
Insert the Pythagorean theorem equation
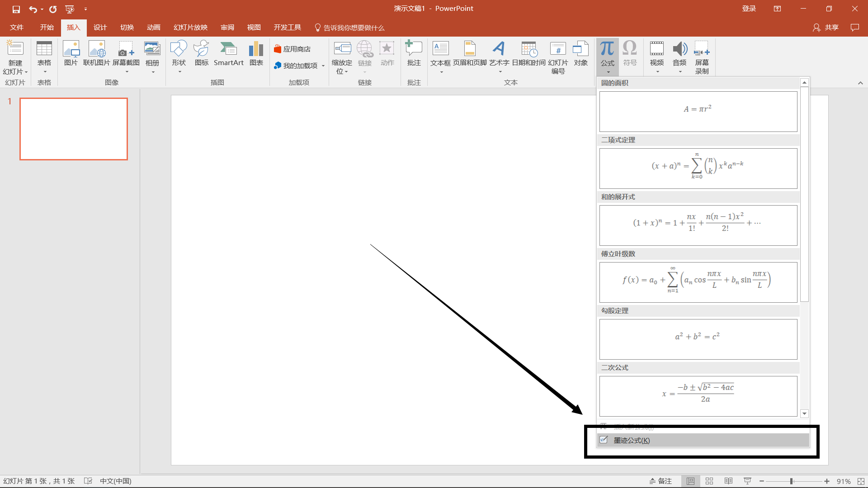click(x=698, y=339)
